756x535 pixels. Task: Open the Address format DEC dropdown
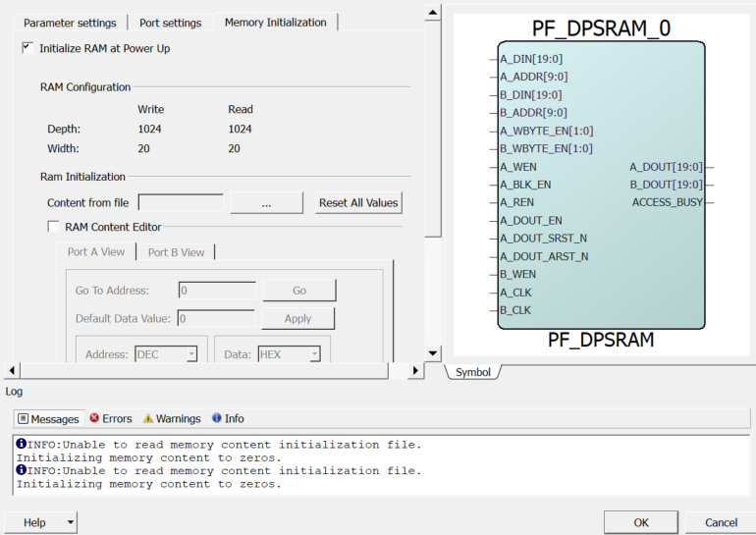166,354
